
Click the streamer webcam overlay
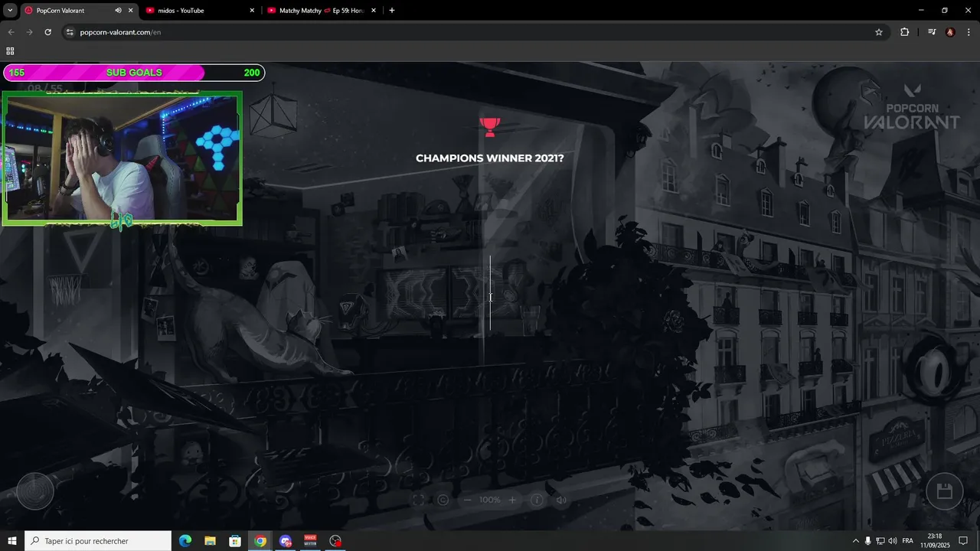[122, 159]
